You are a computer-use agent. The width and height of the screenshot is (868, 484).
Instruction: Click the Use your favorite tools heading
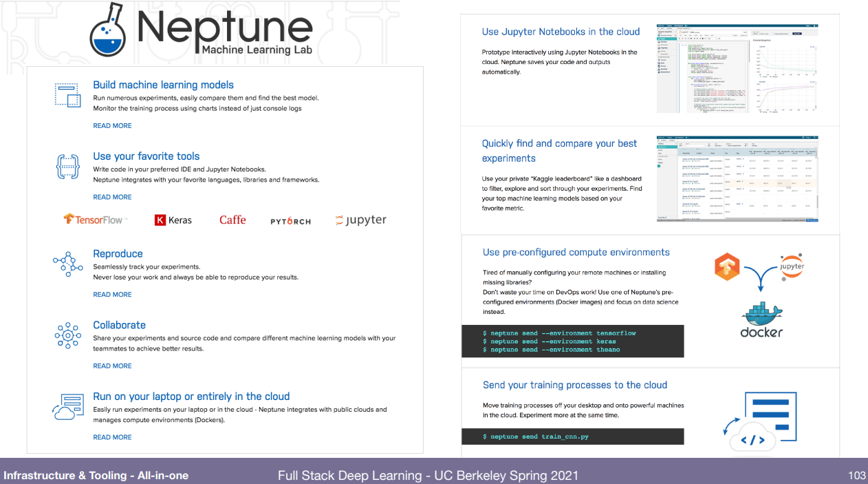click(147, 156)
